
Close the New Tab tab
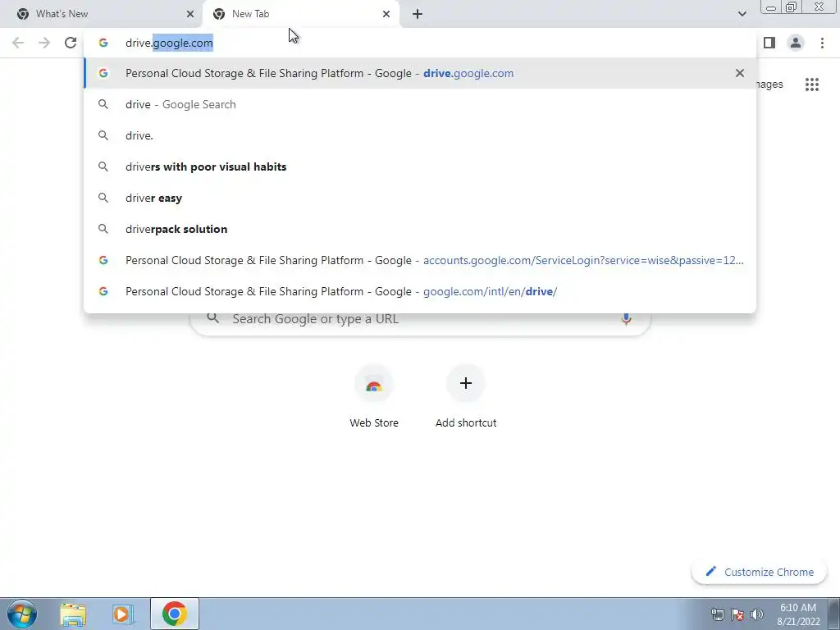pos(386,14)
